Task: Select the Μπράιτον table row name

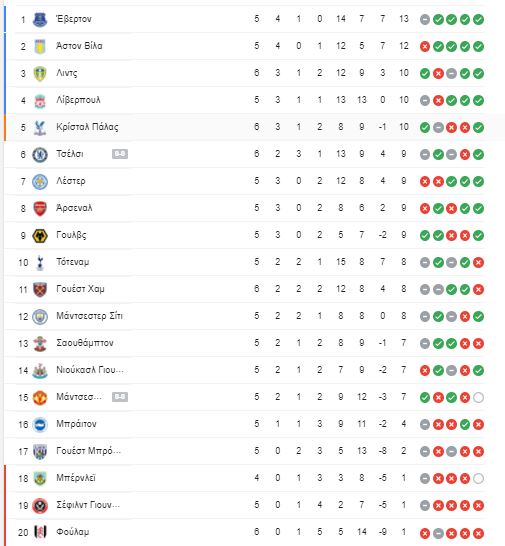Action: 76,424
